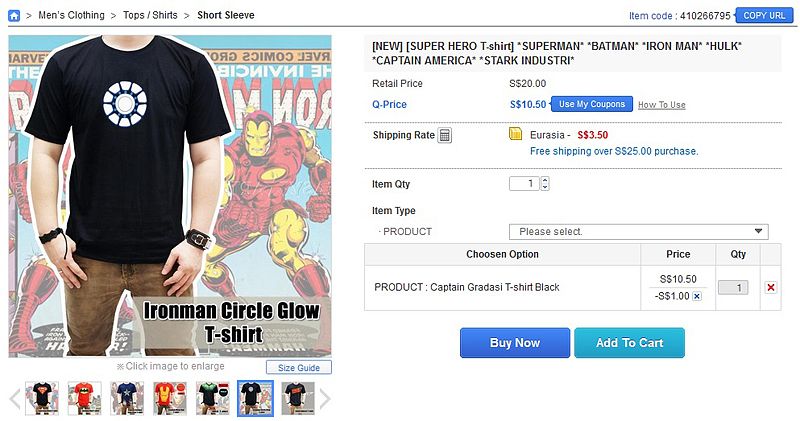Copy the item URL

[x=764, y=15]
